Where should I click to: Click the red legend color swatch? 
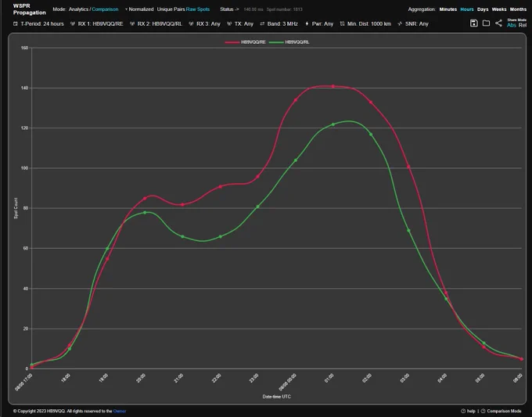coord(232,42)
